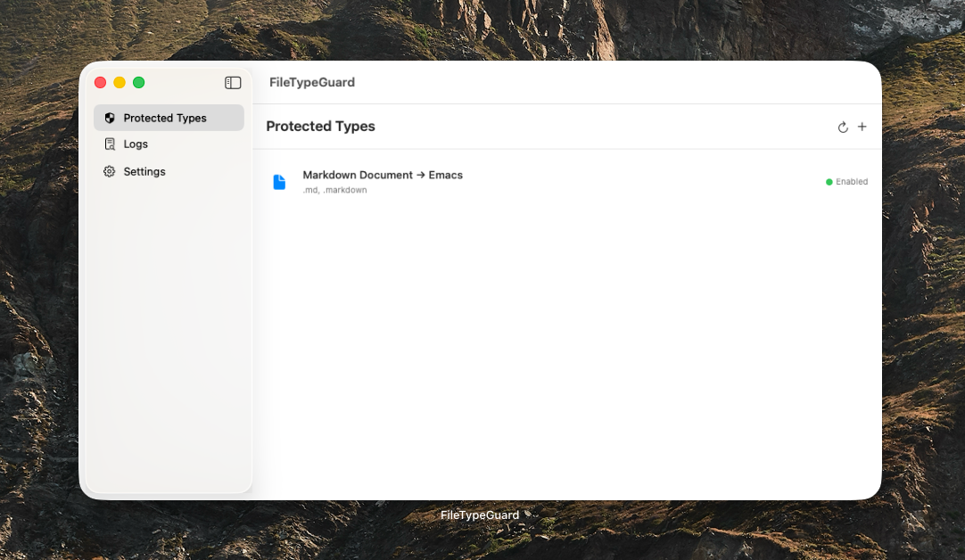Viewport: 965px width, 560px height.
Task: Click the blue file icon for Markdown Document
Action: tap(279, 182)
